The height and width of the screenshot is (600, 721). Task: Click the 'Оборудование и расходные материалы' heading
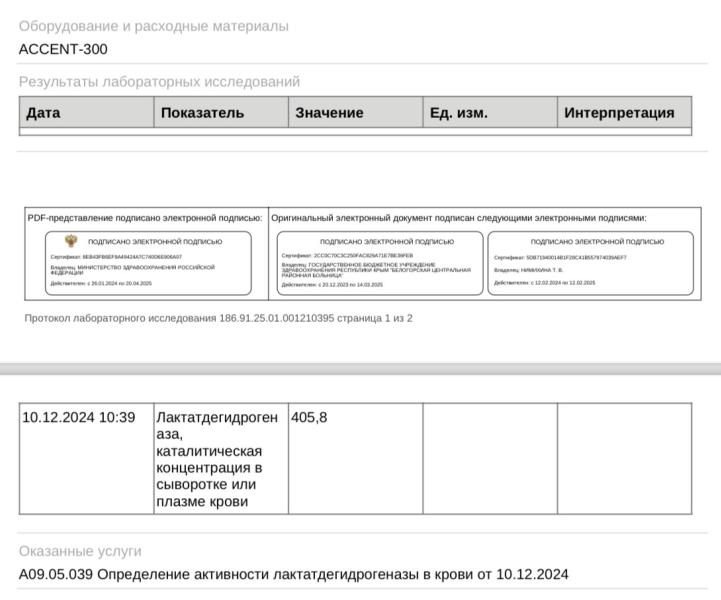click(153, 26)
